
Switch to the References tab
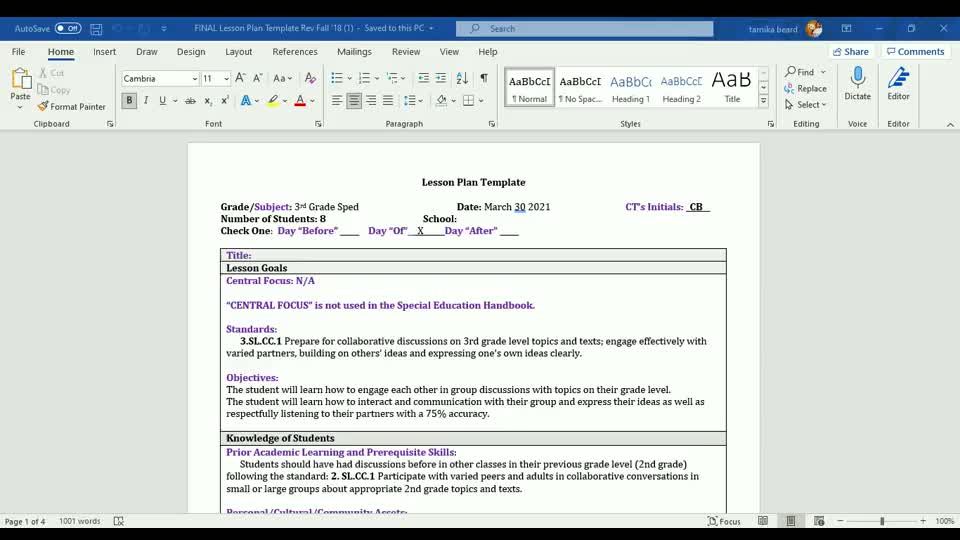pyautogui.click(x=294, y=52)
